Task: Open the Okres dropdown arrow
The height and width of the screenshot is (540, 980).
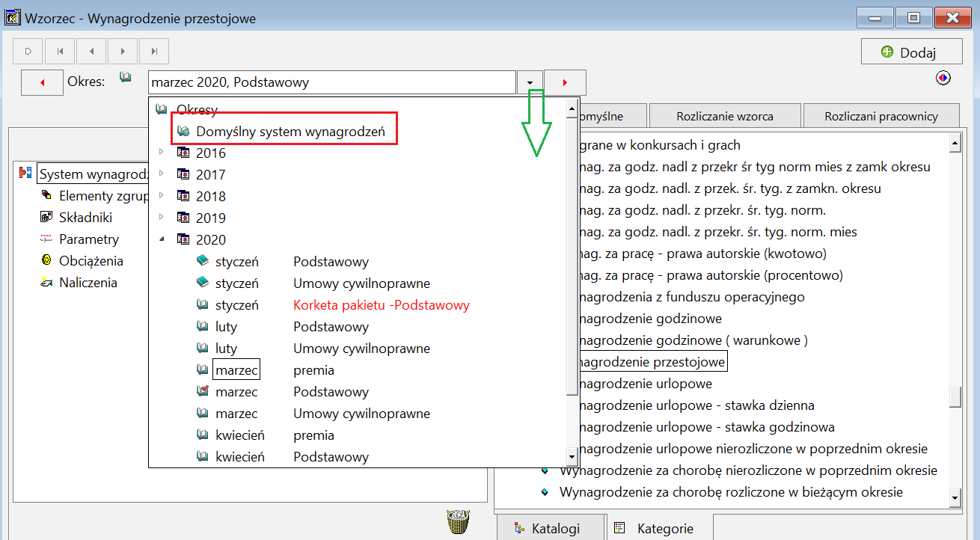Action: pos(530,82)
